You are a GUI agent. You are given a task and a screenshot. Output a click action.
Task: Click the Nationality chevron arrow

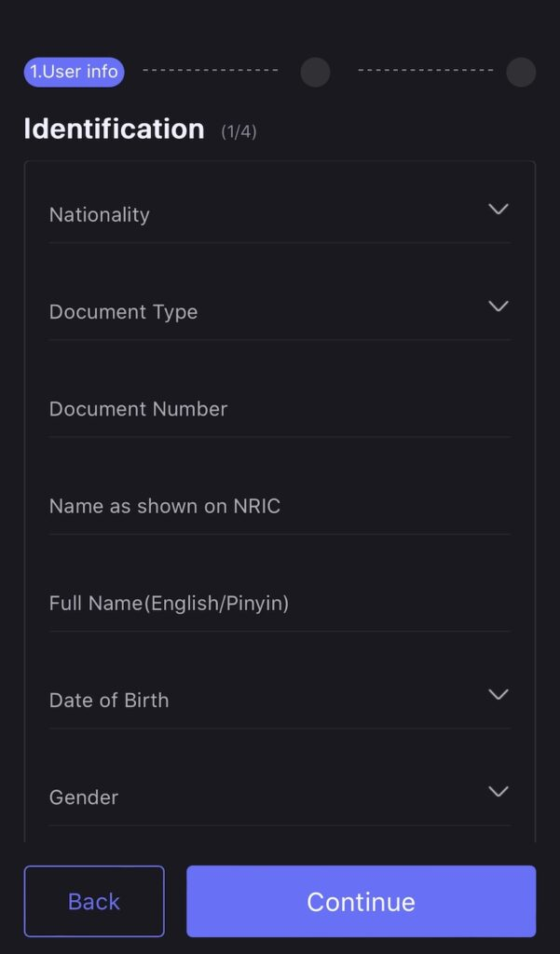[499, 210]
